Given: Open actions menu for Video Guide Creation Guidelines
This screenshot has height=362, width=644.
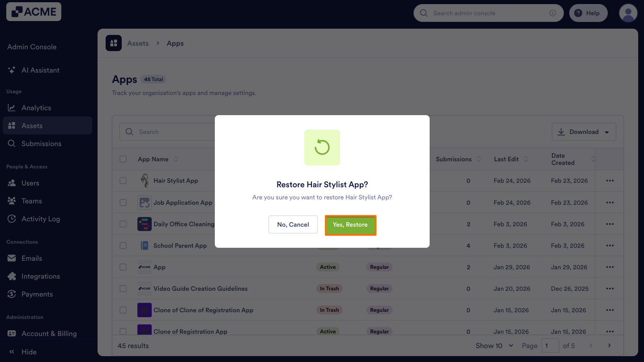Looking at the screenshot, I should 610,289.
